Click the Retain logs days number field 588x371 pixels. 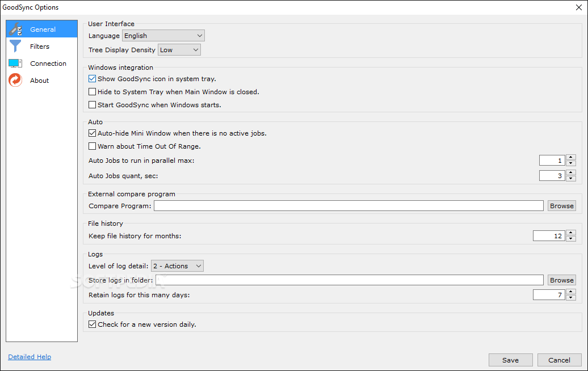point(549,295)
